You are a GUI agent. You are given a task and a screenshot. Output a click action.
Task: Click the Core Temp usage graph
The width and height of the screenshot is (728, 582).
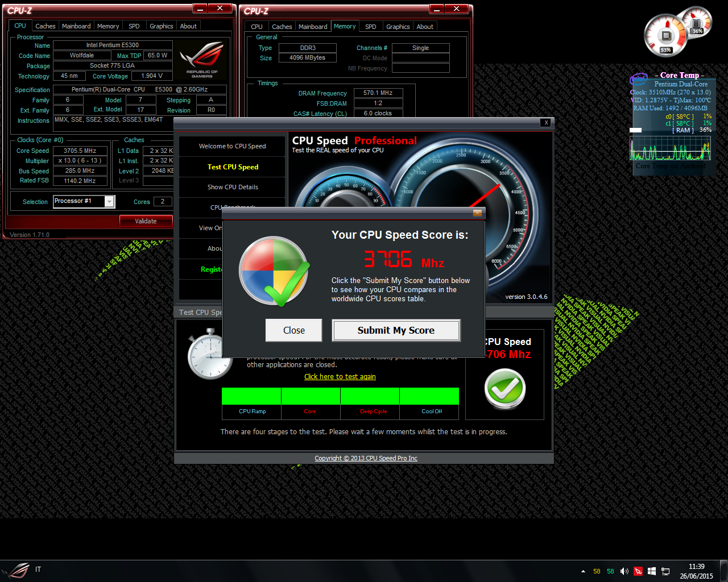(x=670, y=149)
